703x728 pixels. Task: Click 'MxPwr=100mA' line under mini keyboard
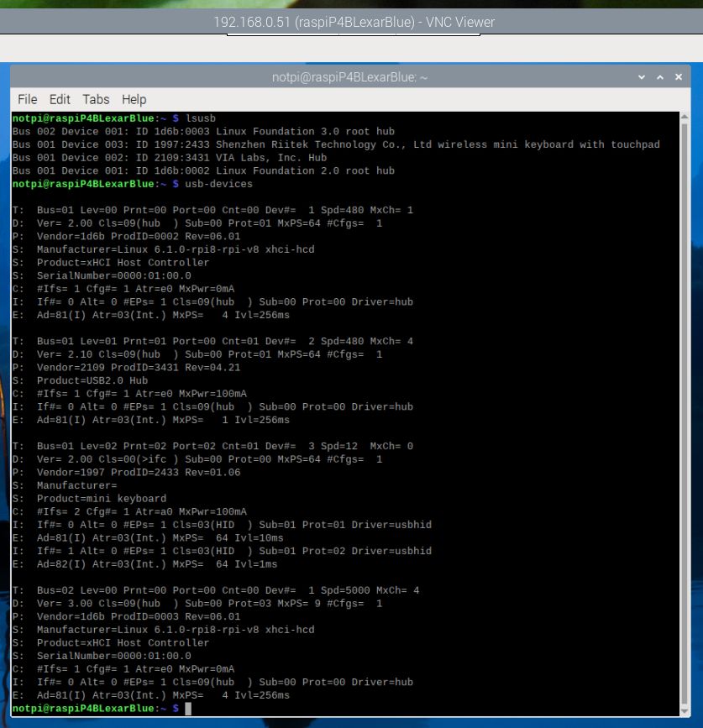pos(129,511)
